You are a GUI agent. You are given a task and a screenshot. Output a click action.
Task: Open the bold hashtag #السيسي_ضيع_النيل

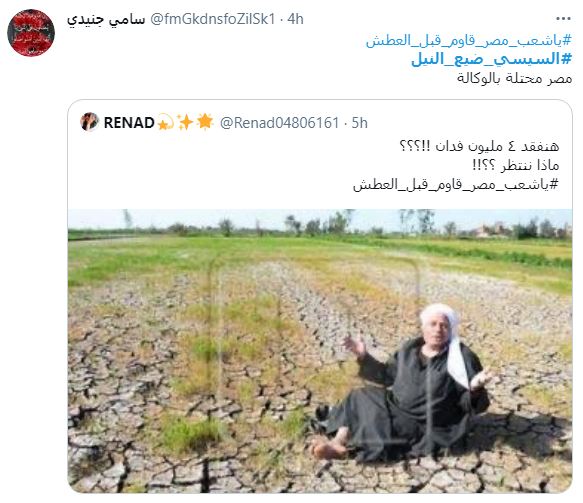coord(491,59)
